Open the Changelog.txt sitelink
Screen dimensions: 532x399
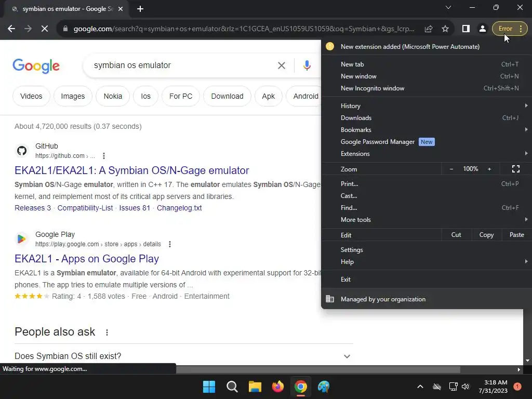[179, 208]
